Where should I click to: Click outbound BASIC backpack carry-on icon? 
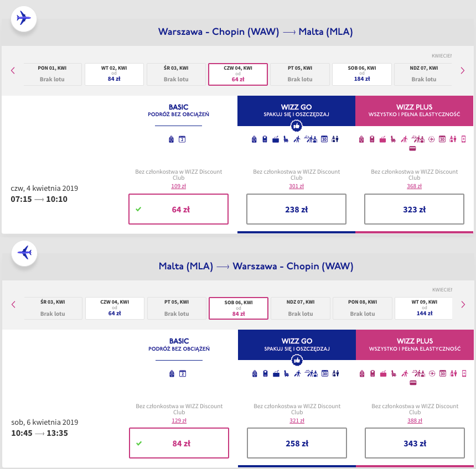[x=171, y=139]
